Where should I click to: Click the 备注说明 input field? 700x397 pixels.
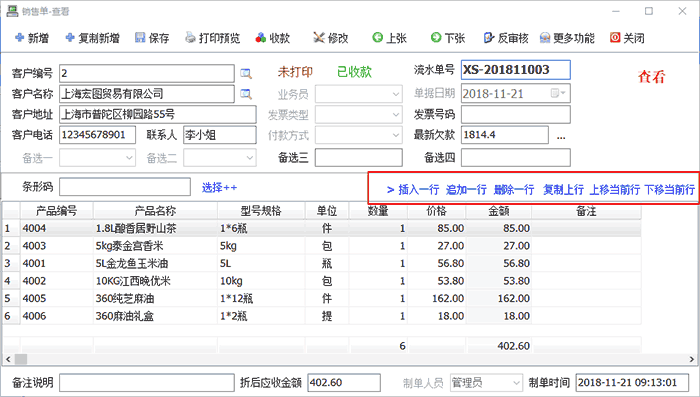point(146,383)
